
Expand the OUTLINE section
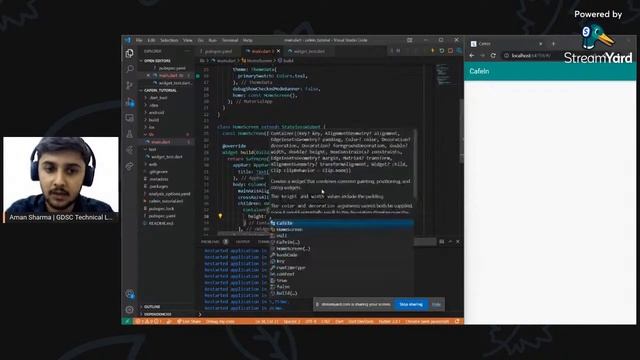click(152, 307)
